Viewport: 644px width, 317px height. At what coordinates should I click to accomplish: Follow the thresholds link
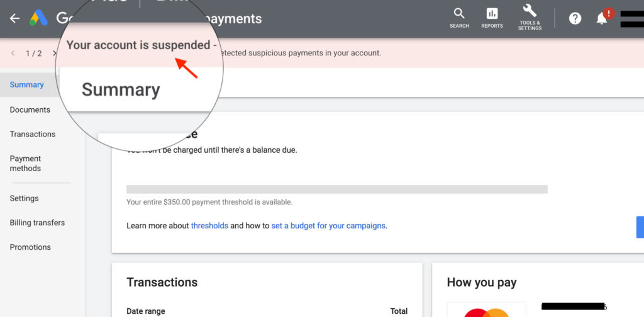click(x=209, y=226)
